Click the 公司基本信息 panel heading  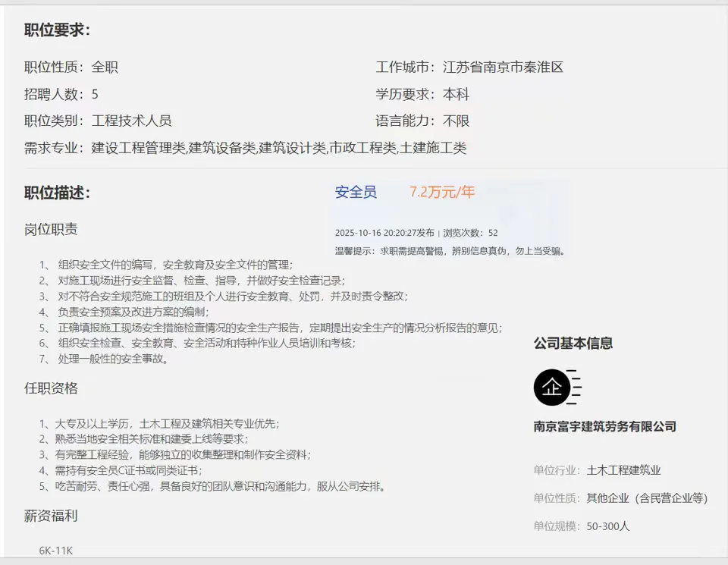click(575, 344)
